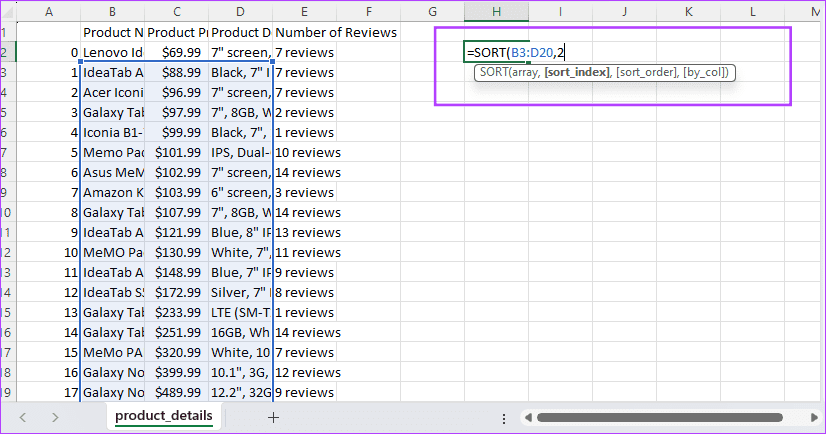
Task: Select the $320.99 price cell
Action: pyautogui.click(x=177, y=352)
